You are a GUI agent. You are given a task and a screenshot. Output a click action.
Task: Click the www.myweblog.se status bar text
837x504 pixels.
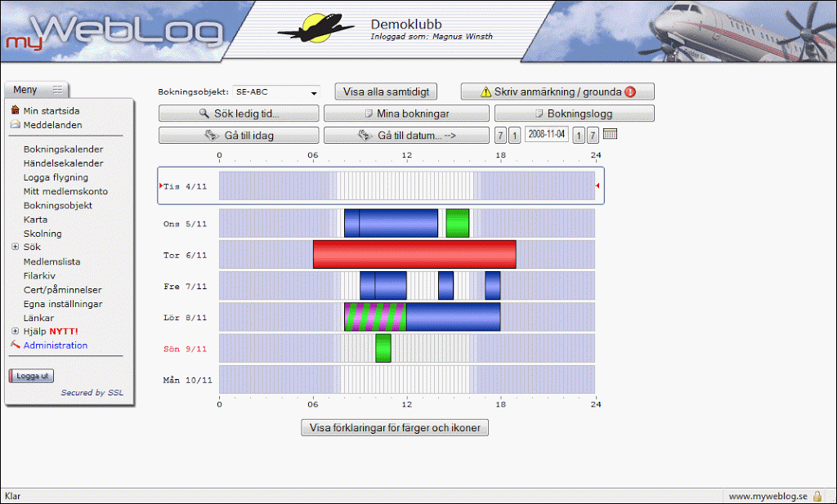pos(768,497)
